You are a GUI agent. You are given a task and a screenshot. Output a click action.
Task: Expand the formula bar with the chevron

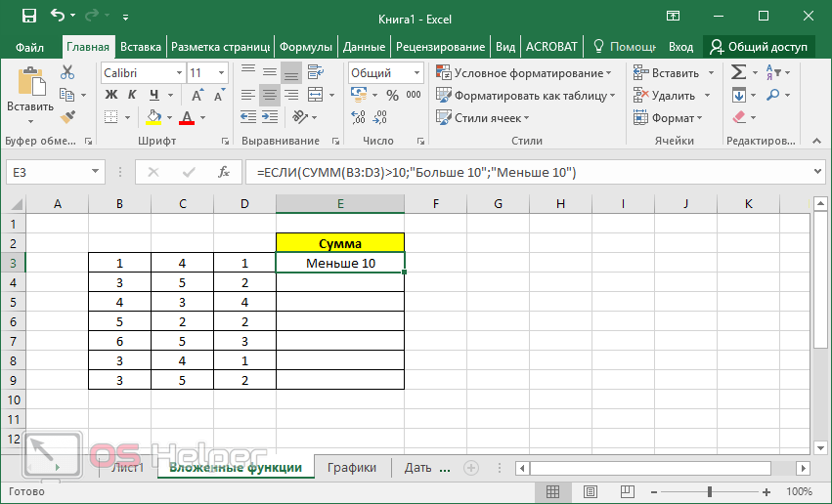click(x=817, y=171)
